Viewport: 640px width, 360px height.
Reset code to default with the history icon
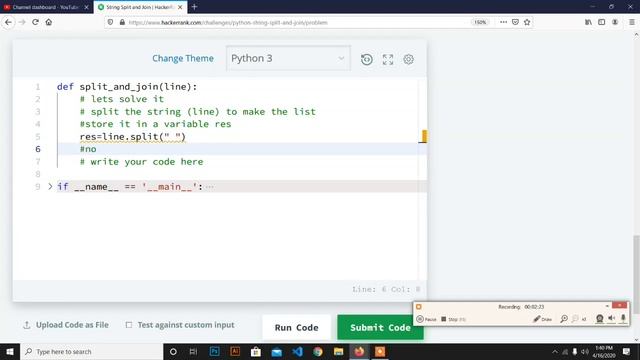click(x=367, y=60)
